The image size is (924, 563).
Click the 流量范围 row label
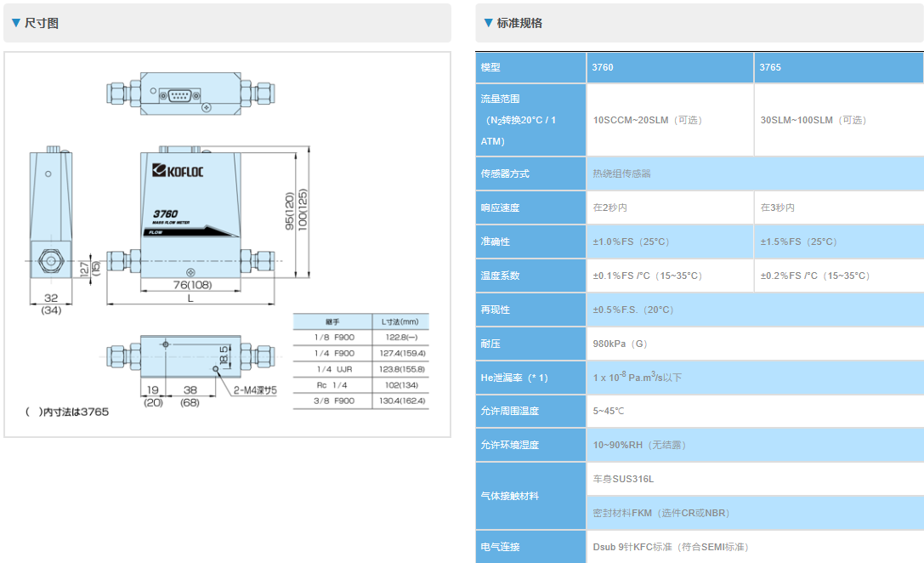[x=530, y=120]
